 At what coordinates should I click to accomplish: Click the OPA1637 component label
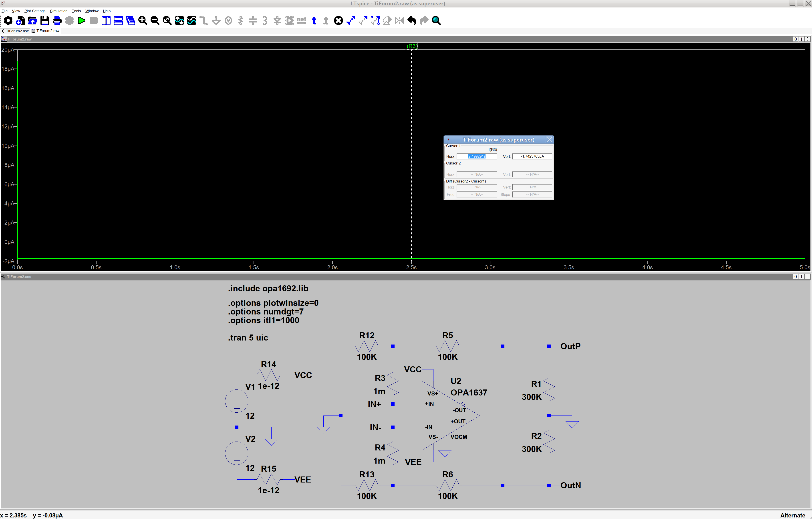pos(469,392)
